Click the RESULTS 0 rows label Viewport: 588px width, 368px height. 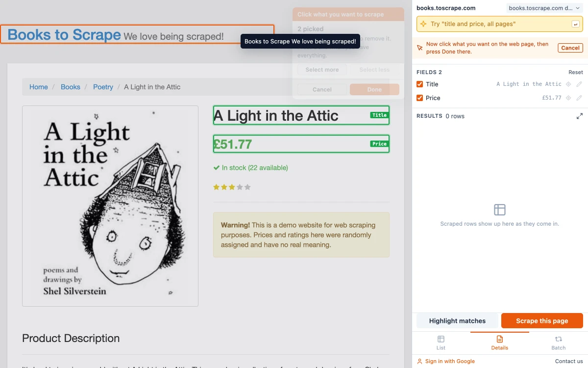point(441,116)
